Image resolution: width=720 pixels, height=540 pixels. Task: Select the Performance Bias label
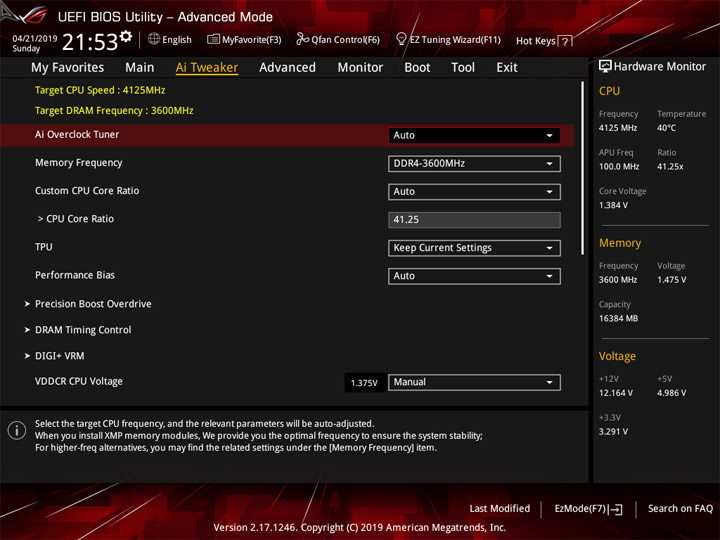tap(75, 275)
